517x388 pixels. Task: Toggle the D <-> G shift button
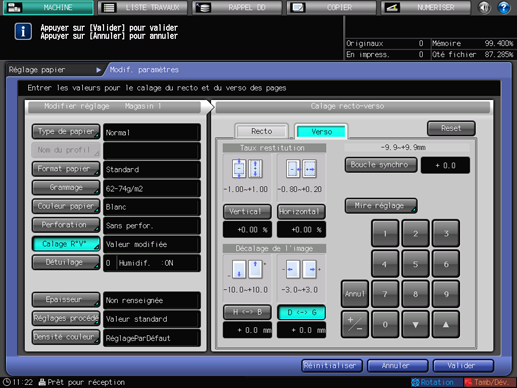click(301, 312)
